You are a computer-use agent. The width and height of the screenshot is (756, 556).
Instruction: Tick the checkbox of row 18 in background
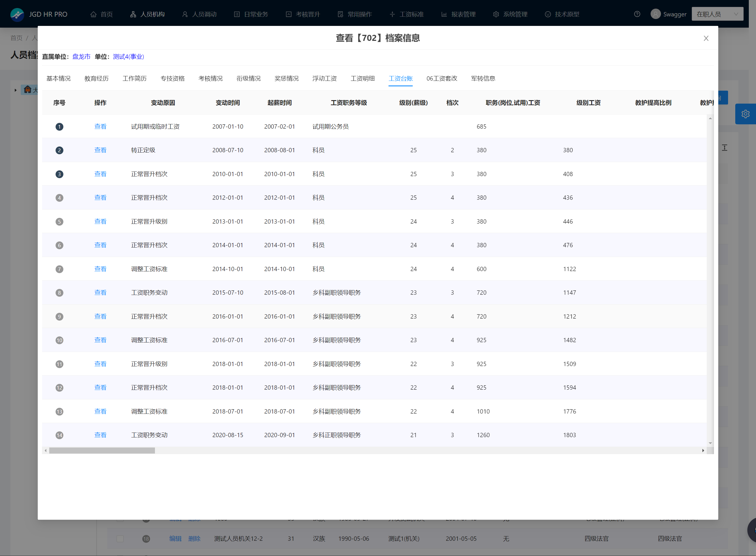point(120,539)
